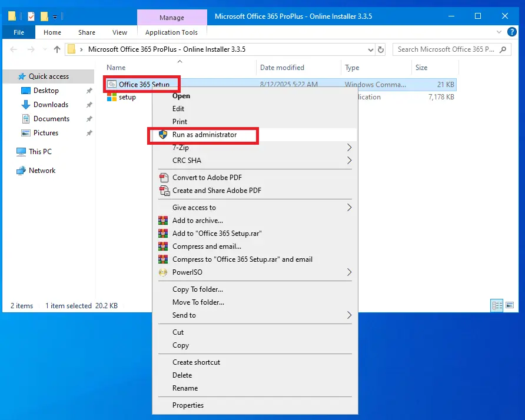Click the address bar path text
The image size is (525, 420).
(x=167, y=49)
